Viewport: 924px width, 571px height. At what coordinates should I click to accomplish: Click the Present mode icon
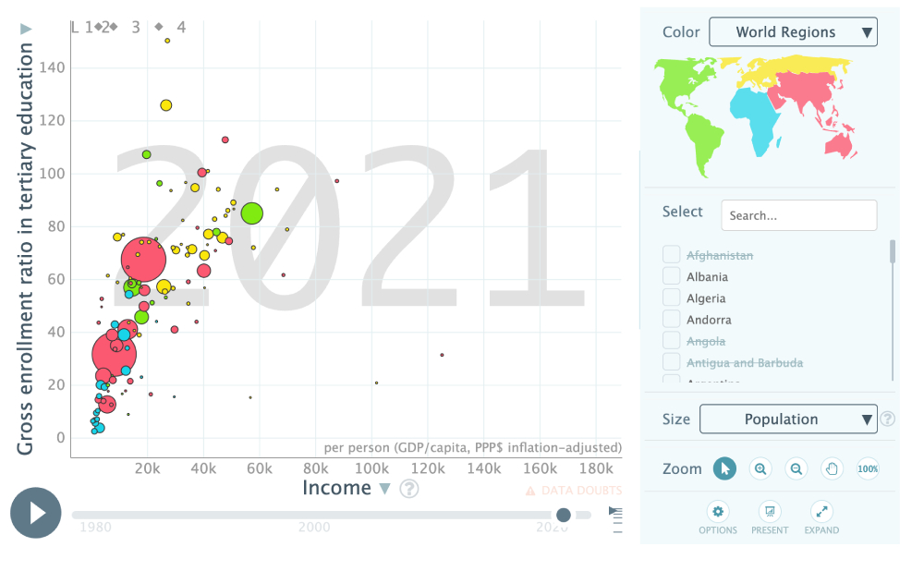point(770,511)
